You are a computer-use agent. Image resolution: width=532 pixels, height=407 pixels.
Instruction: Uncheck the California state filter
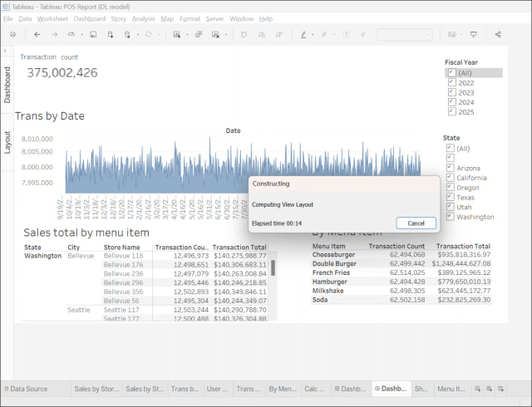[450, 178]
